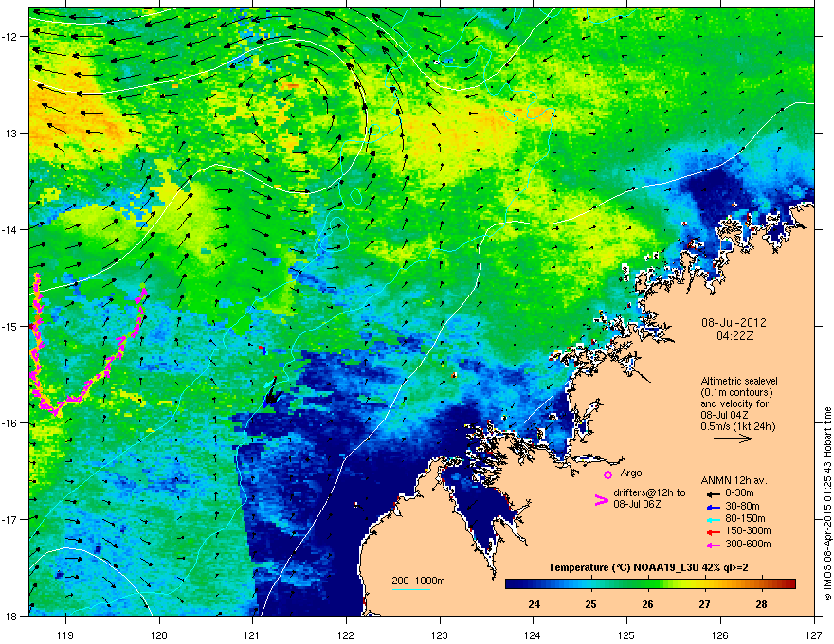Click longitude axis label 122

tap(346, 635)
